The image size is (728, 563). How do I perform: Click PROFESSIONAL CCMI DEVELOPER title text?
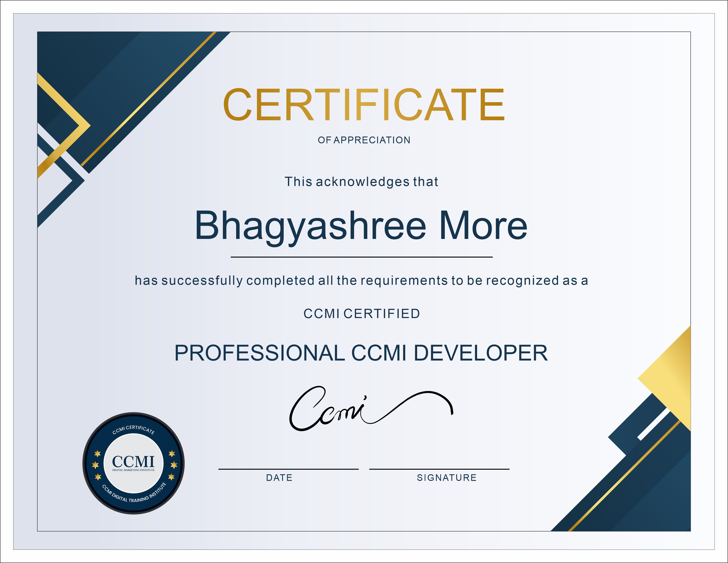(361, 353)
